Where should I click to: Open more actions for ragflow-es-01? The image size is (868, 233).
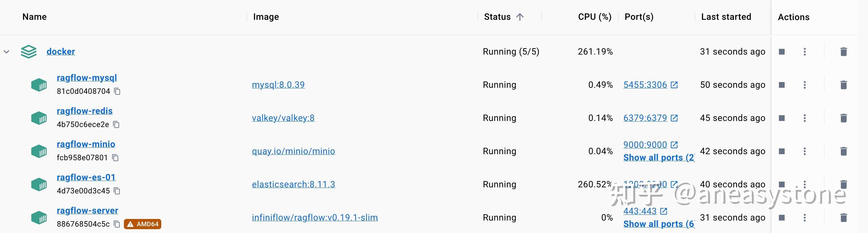point(805,184)
